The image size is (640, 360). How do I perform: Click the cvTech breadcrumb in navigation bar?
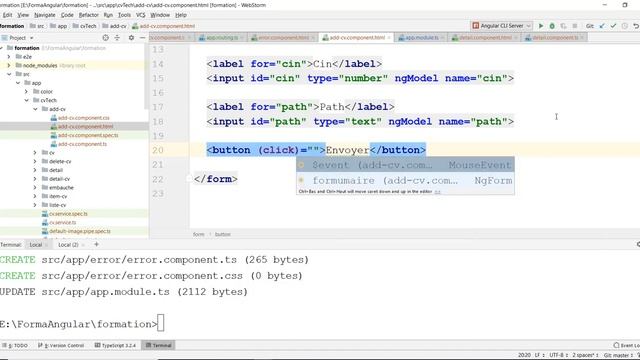coord(84,26)
